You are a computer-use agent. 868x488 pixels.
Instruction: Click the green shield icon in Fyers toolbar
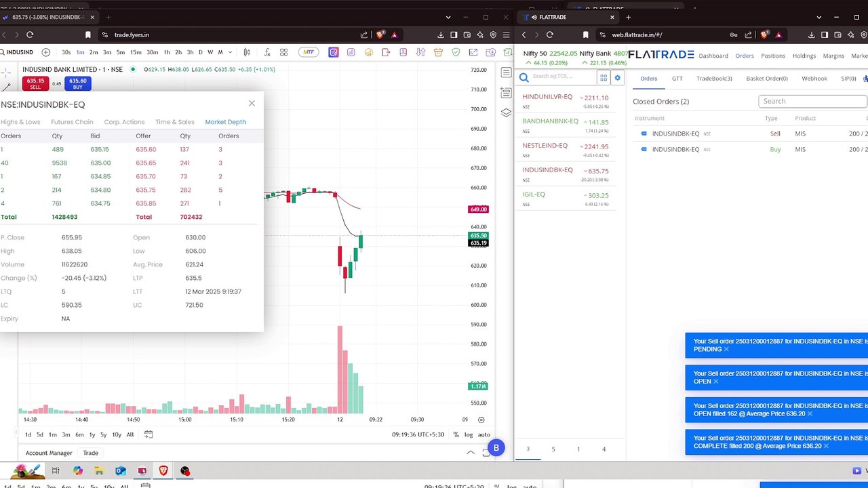tap(456, 52)
